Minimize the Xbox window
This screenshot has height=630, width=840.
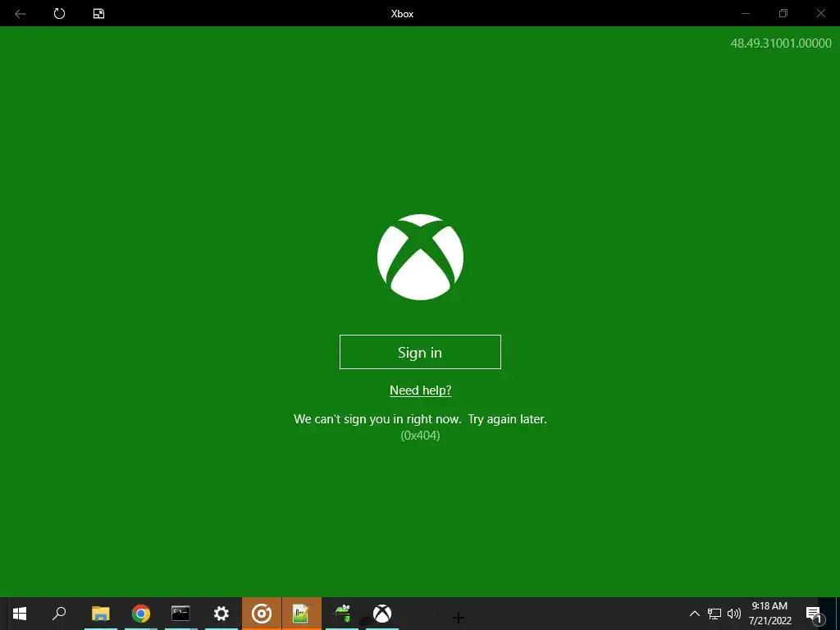click(x=745, y=13)
